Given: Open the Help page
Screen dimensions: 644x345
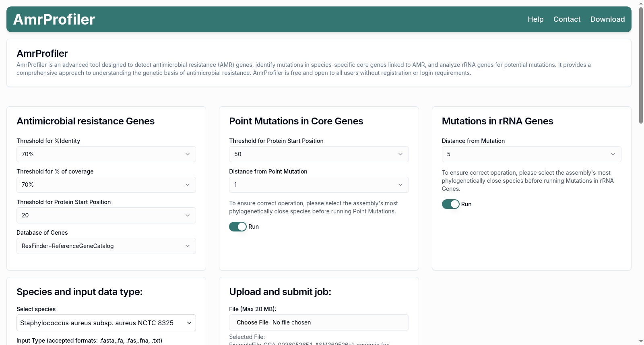Looking at the screenshot, I should 535,19.
